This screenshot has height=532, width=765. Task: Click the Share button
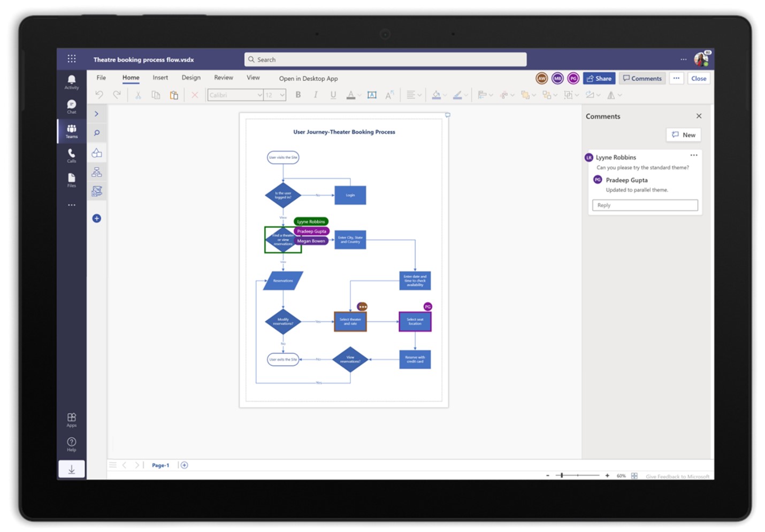[x=599, y=78]
